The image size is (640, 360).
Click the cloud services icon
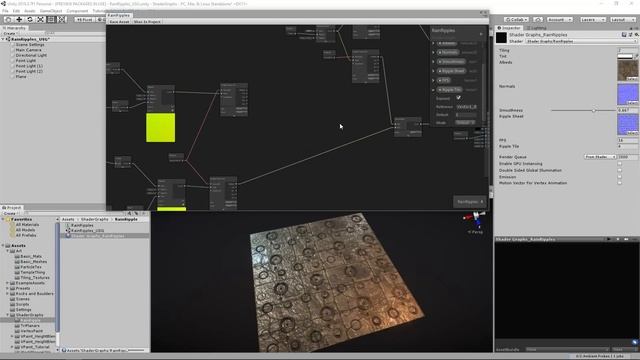tap(538, 19)
